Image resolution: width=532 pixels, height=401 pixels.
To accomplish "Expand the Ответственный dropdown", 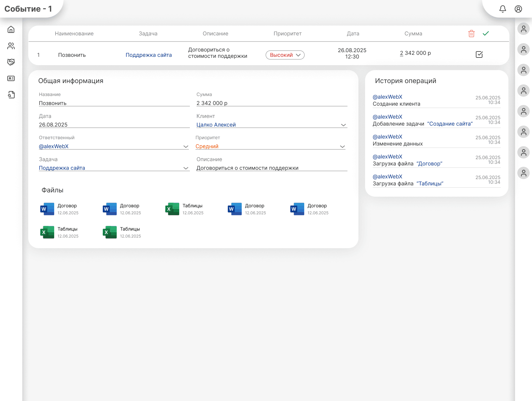I will pos(186,147).
